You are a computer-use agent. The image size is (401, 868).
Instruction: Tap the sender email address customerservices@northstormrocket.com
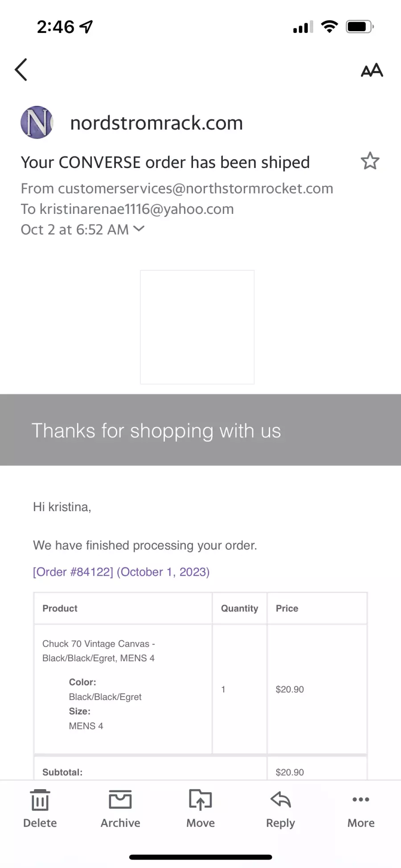[196, 188]
